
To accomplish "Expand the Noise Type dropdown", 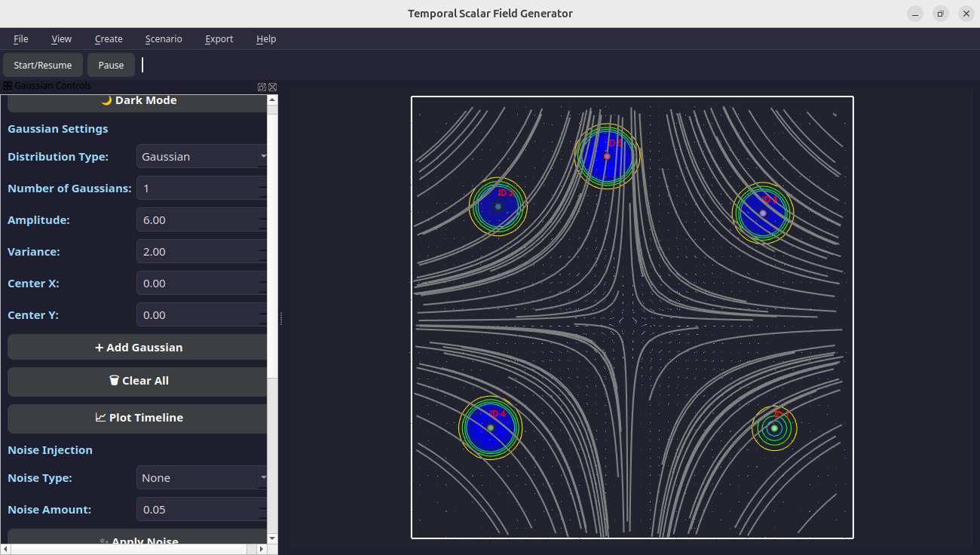I will click(201, 478).
